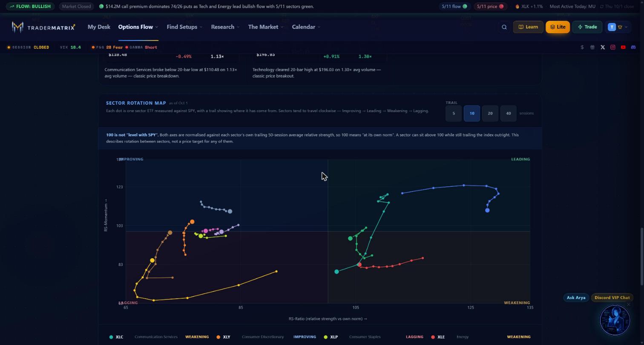Click the XLY orange legend dot
This screenshot has width=644, height=345.
(x=218, y=337)
